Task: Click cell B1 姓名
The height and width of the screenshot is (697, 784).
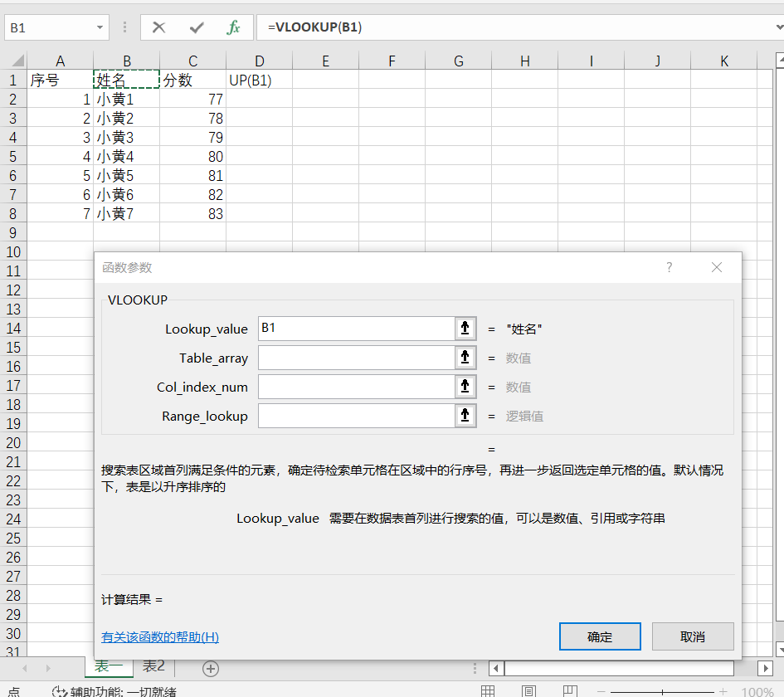Action: point(126,80)
